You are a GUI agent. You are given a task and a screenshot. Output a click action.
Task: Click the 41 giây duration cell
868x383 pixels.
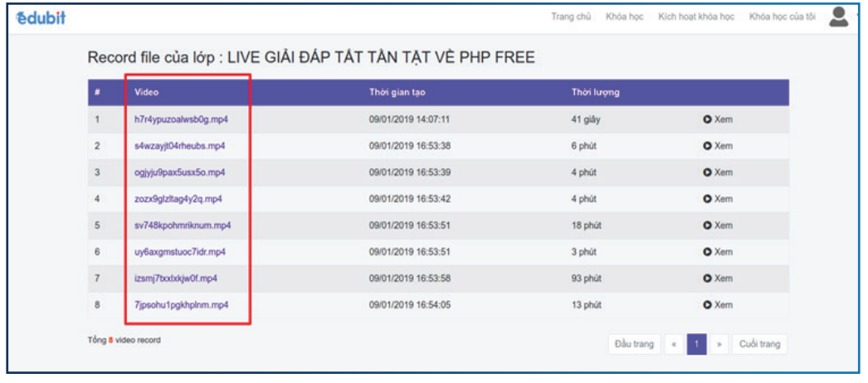(x=586, y=119)
